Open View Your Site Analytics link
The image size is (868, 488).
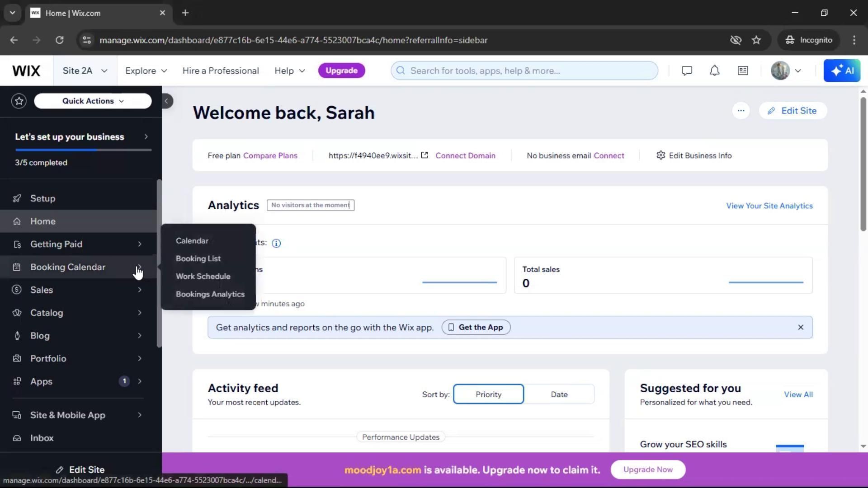coord(769,206)
